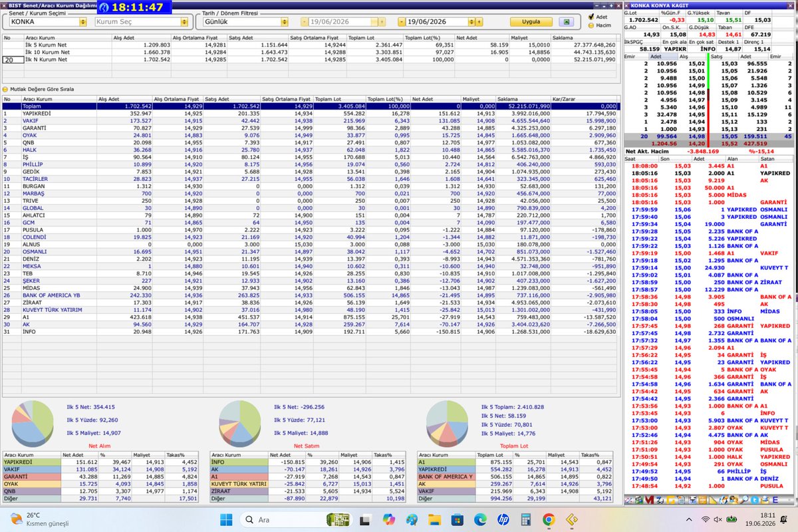Click the Net Alım pie chart

(x=33, y=423)
